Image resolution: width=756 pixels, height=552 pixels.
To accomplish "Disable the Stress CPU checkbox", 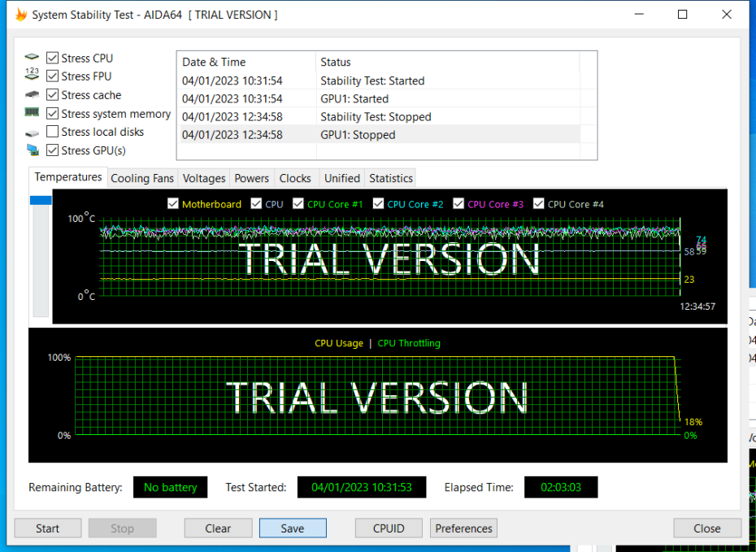I will click(x=53, y=58).
